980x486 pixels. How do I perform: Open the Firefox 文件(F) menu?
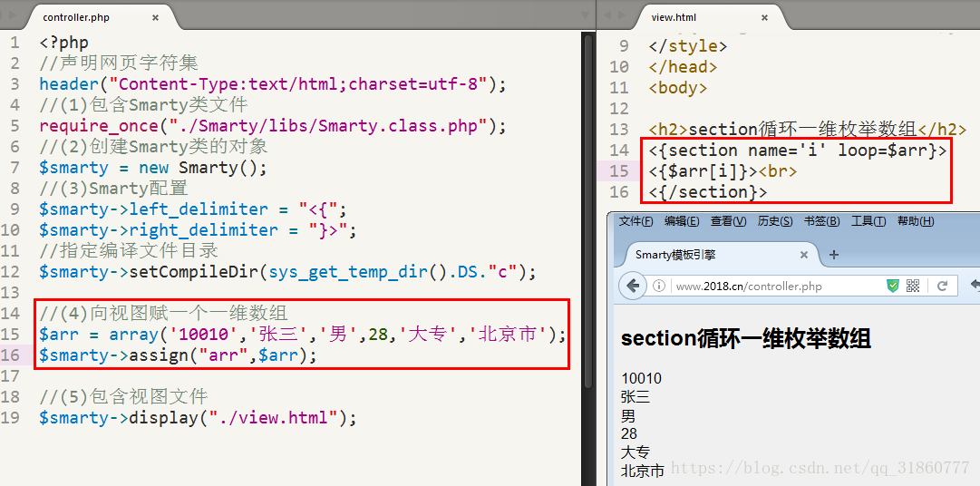pyautogui.click(x=636, y=221)
